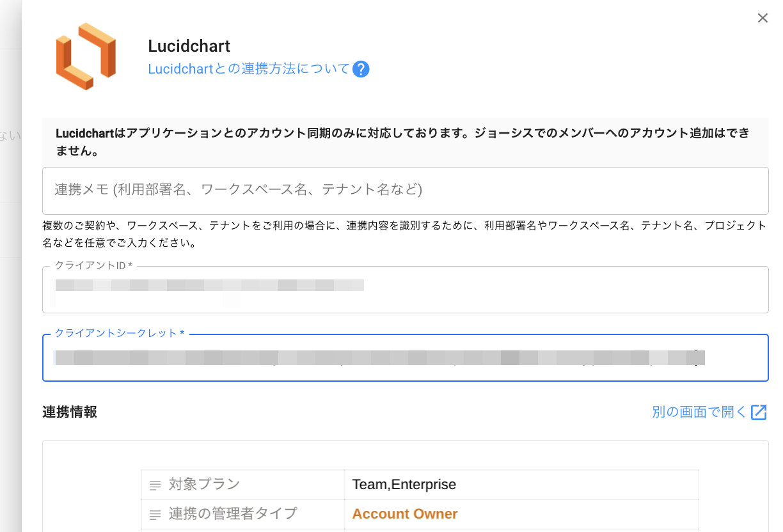The width and height of the screenshot is (783, 532).
Task: Click the bold account sync notice banner
Action: click(405, 143)
